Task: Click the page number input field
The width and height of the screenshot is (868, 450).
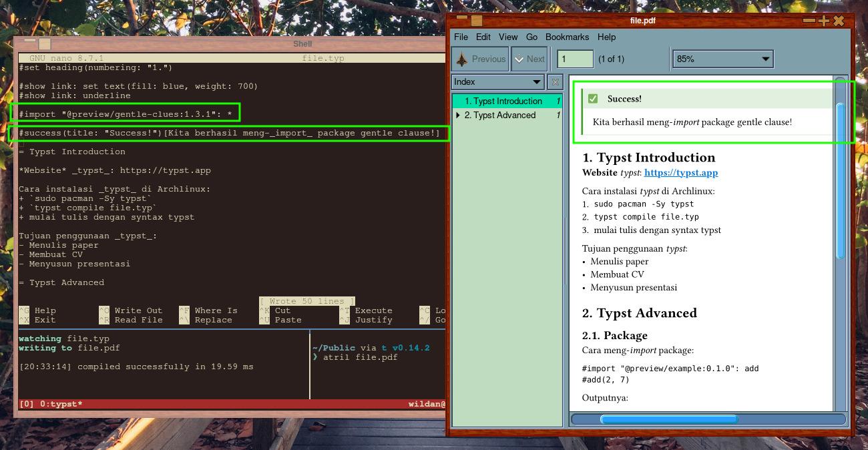Action: tap(575, 59)
